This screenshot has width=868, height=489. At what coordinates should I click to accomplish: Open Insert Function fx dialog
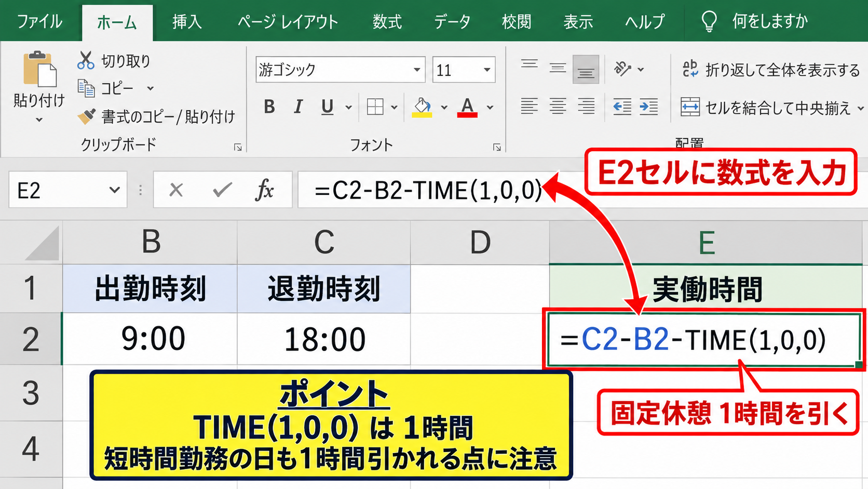click(265, 190)
